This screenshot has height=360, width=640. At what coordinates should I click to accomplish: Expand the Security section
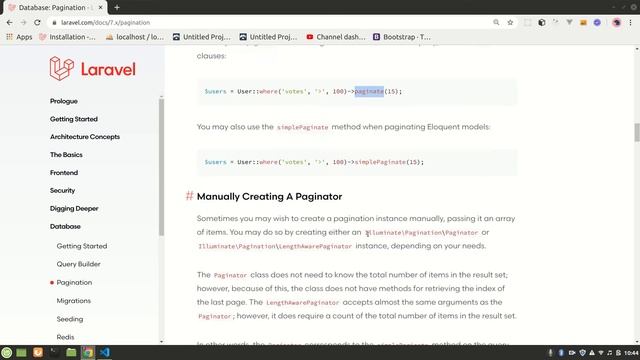62,191
